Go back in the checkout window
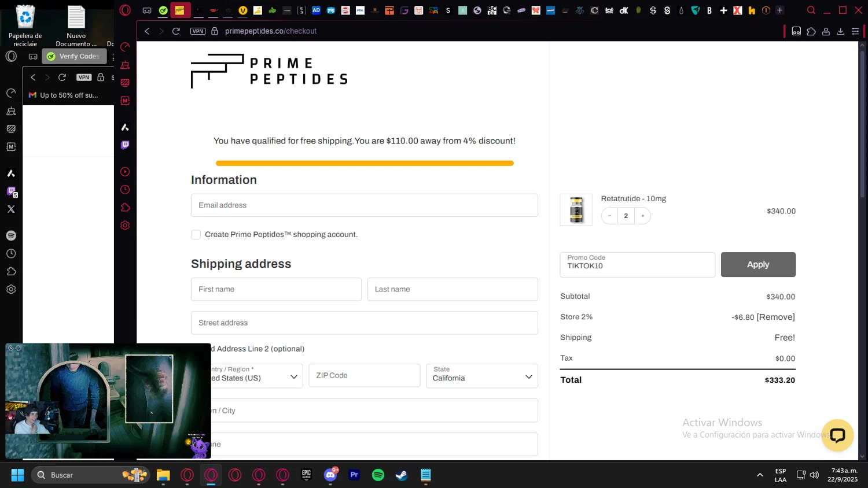 point(147,31)
